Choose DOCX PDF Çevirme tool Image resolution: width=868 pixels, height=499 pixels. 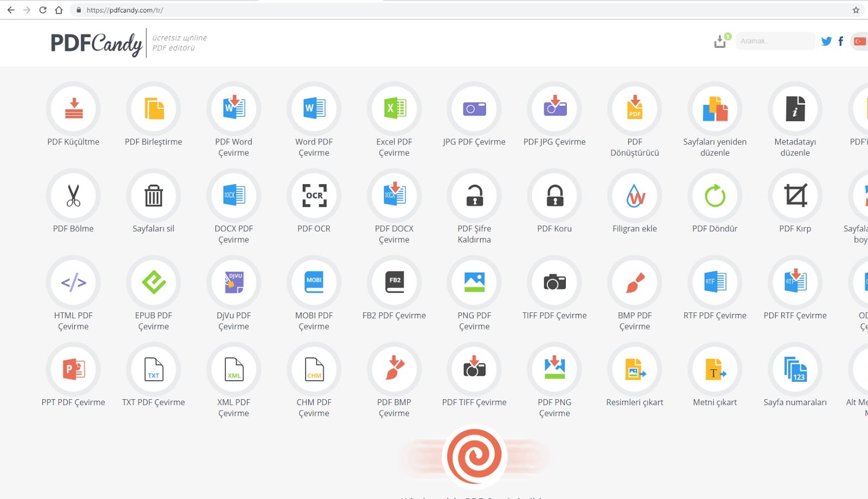pyautogui.click(x=234, y=195)
